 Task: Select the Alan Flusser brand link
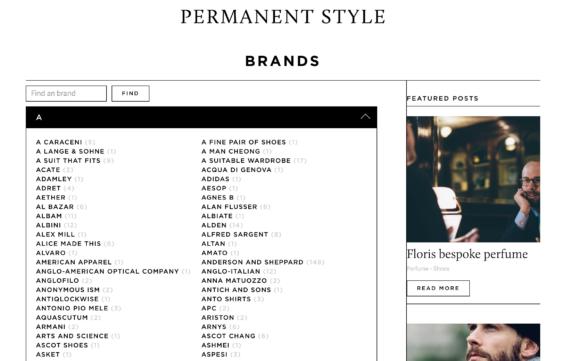[x=229, y=206]
